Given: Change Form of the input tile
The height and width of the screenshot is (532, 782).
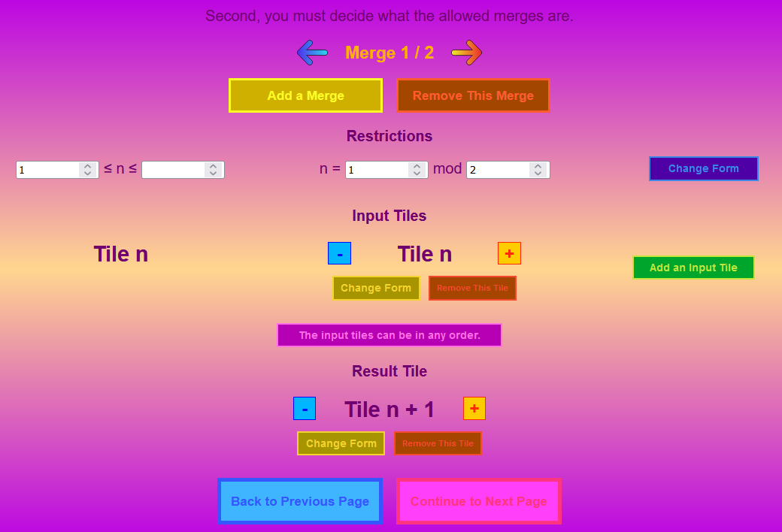Looking at the screenshot, I should (376, 288).
